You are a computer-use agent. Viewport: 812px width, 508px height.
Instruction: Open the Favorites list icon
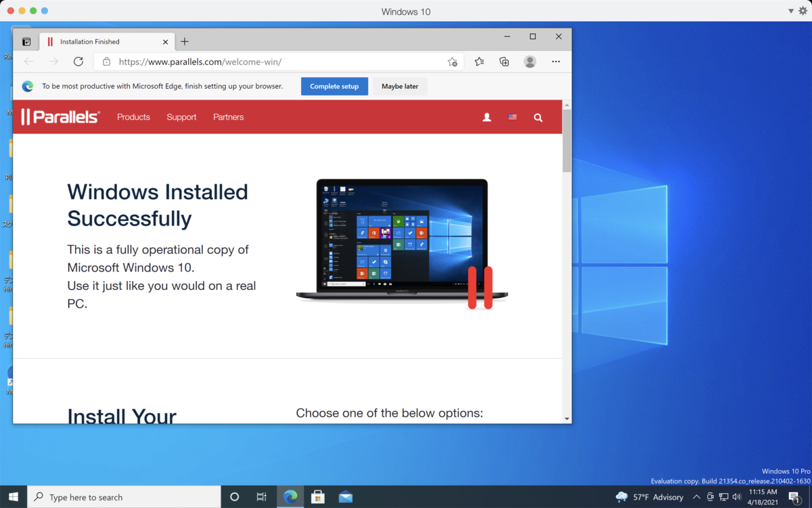point(479,62)
